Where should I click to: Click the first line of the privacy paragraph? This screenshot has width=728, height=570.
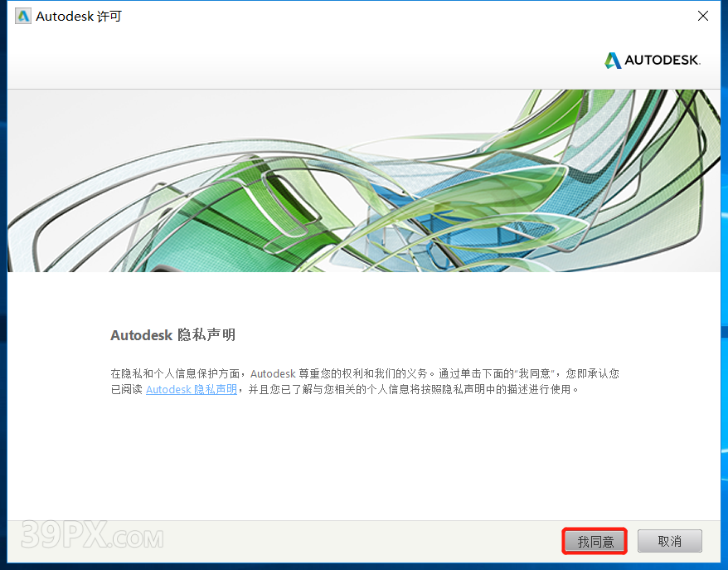click(x=365, y=373)
